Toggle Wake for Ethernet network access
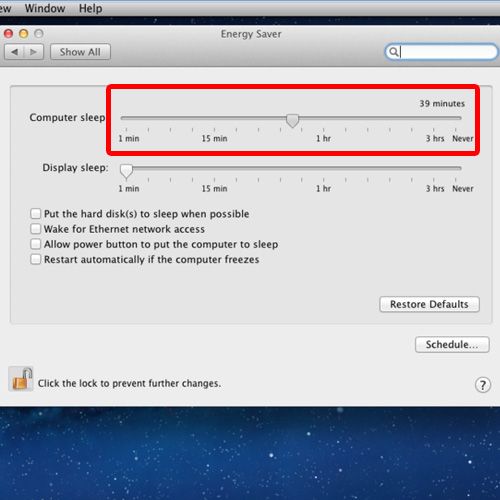500x500 pixels. 35,229
